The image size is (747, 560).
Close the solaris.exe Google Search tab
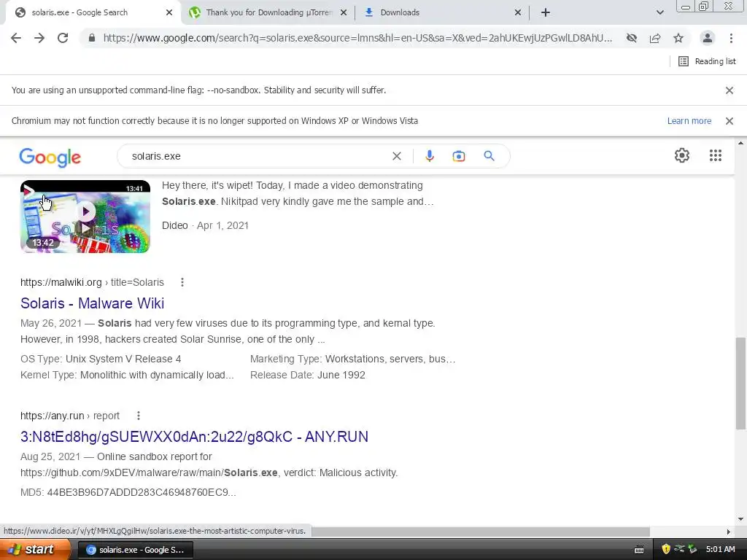(169, 12)
